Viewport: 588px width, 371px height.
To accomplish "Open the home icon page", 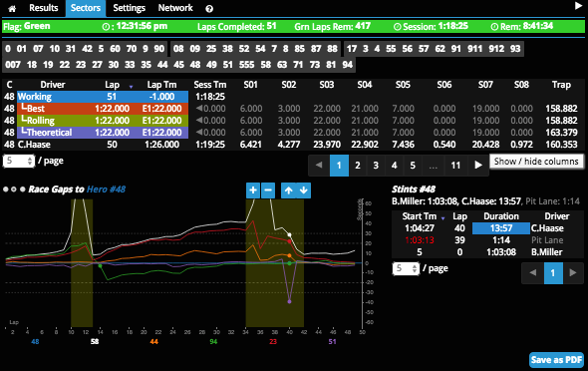I will 12,8.
